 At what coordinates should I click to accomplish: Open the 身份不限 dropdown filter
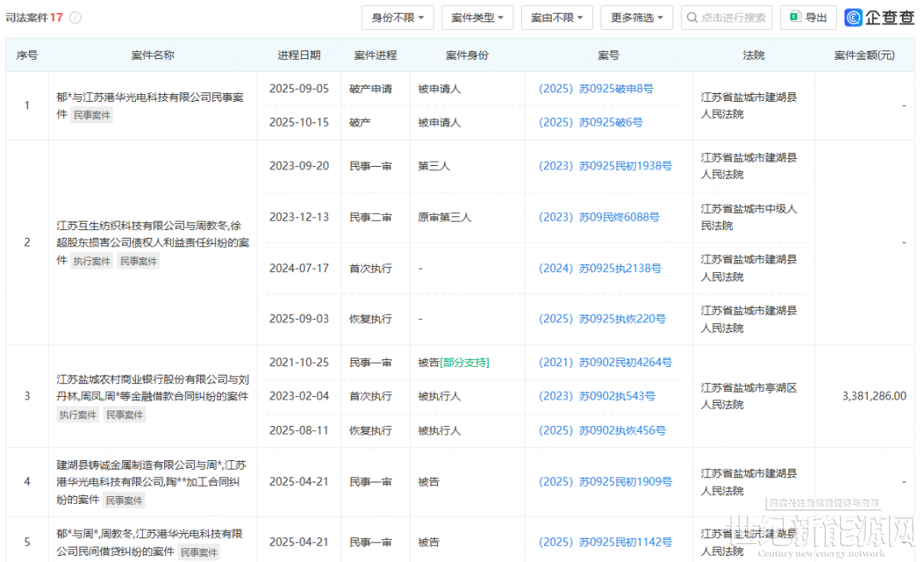coord(398,18)
